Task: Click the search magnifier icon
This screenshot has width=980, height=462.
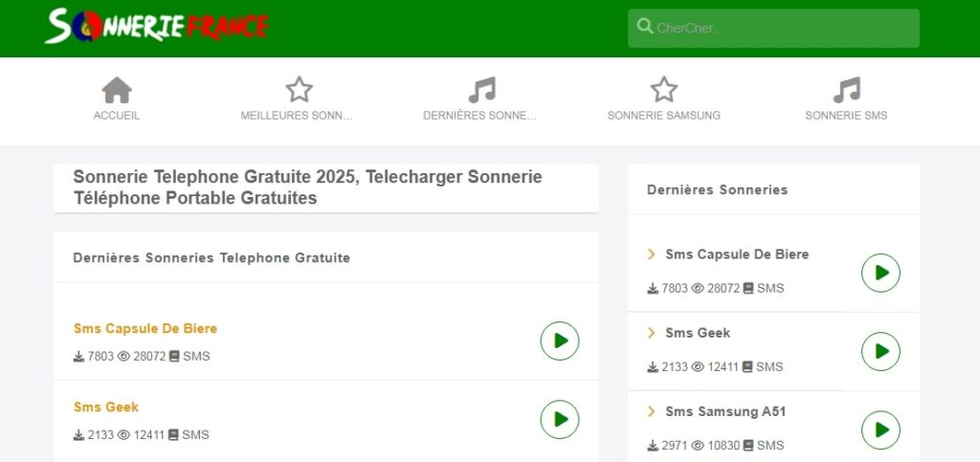Action: click(645, 27)
